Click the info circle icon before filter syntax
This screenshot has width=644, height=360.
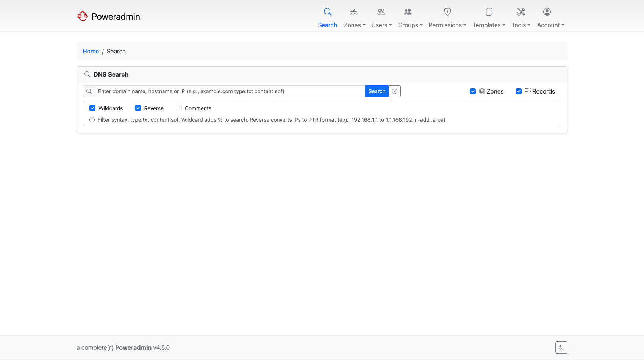pos(92,120)
